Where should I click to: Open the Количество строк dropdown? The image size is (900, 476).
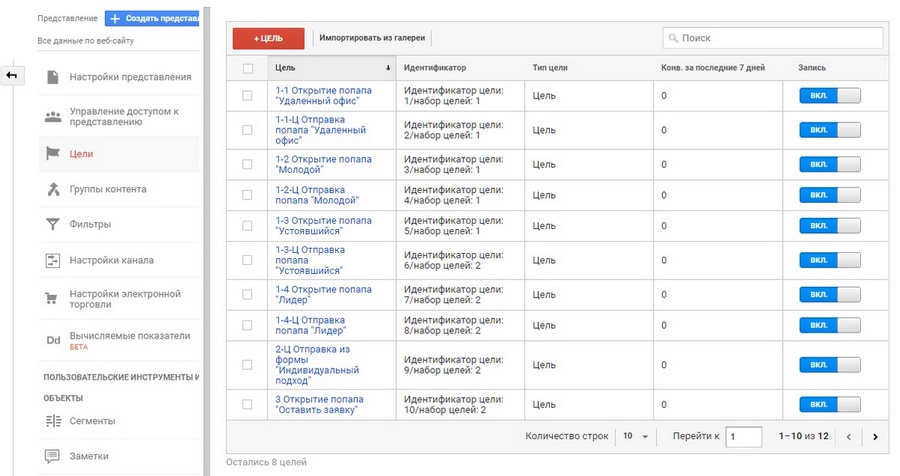coord(635,436)
